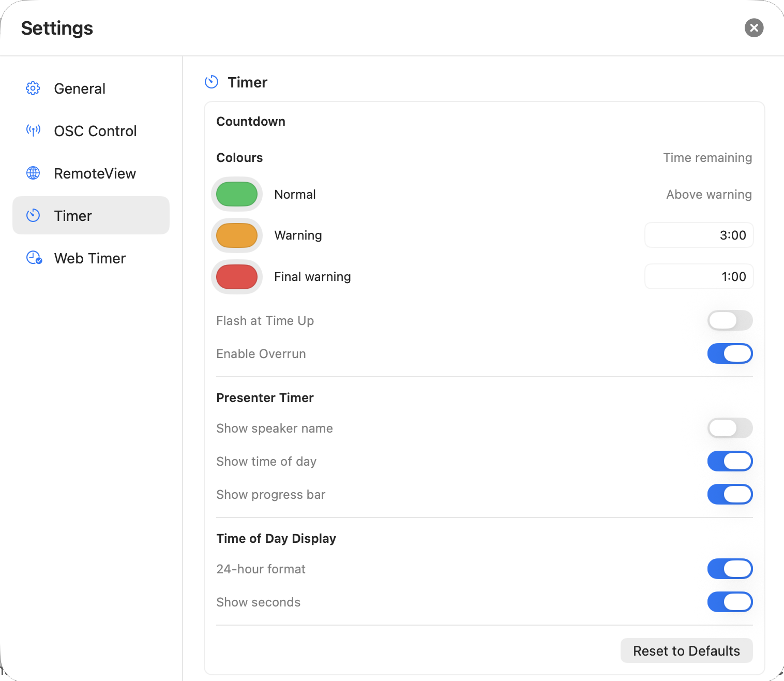Image resolution: width=784 pixels, height=681 pixels.
Task: Click the Web Timer clock icon
Action: (34, 258)
